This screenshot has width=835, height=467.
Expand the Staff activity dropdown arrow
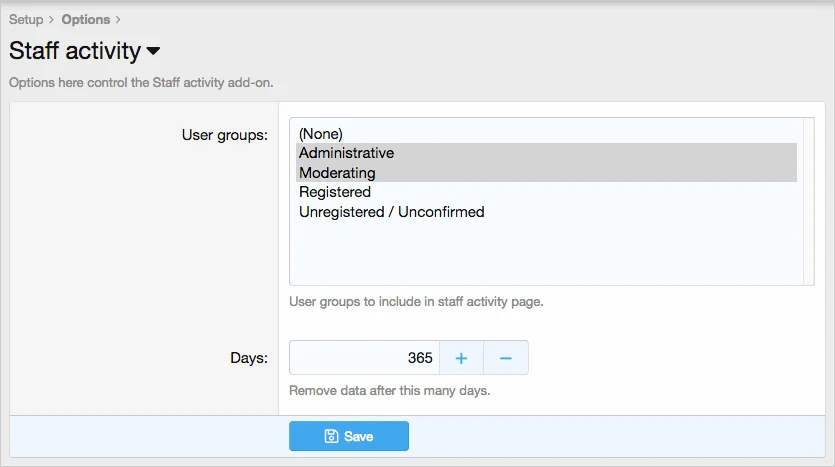(153, 51)
